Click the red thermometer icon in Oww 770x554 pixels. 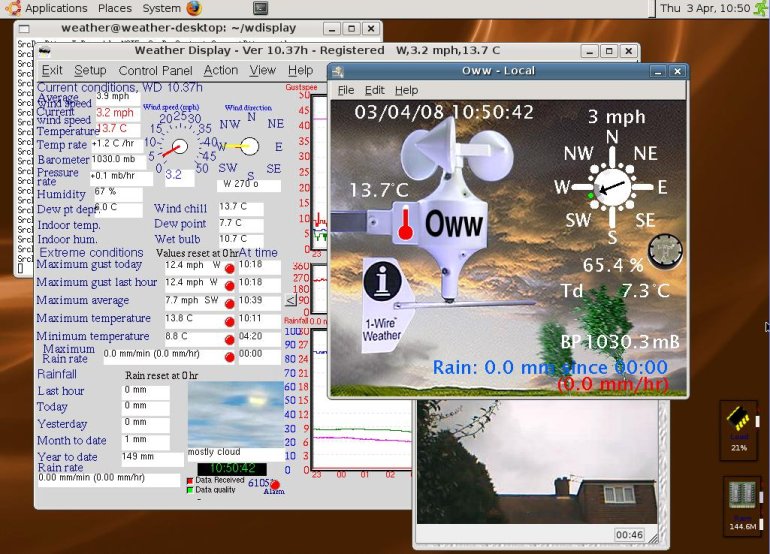405,223
